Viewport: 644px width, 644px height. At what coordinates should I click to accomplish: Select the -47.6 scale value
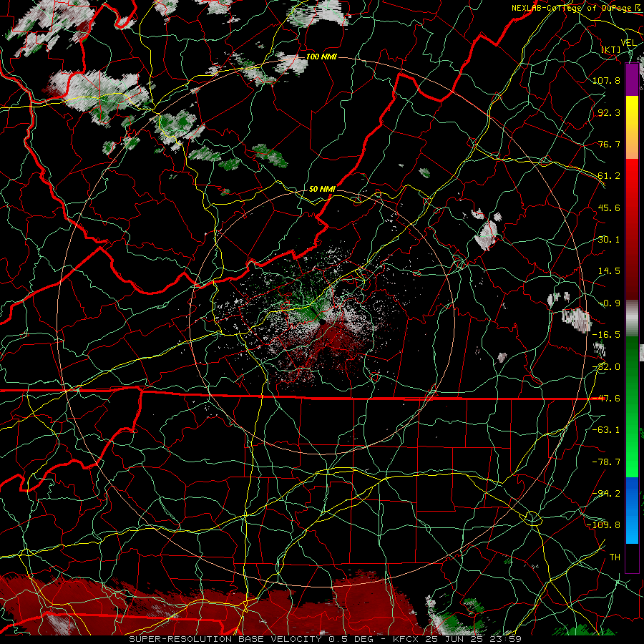coord(606,399)
